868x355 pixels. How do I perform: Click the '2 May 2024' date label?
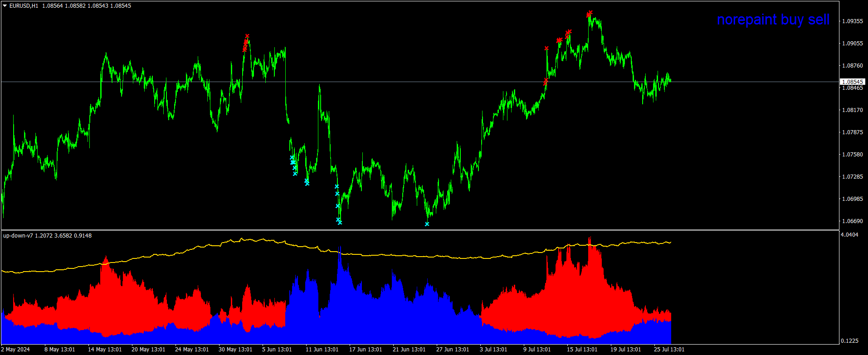click(15, 350)
